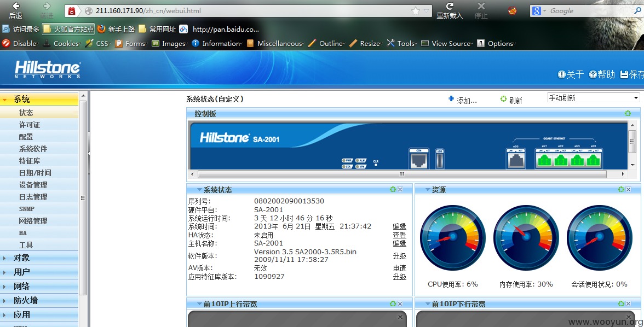
Task: Select 日志管理 in the sidebar
Action: (x=39, y=197)
